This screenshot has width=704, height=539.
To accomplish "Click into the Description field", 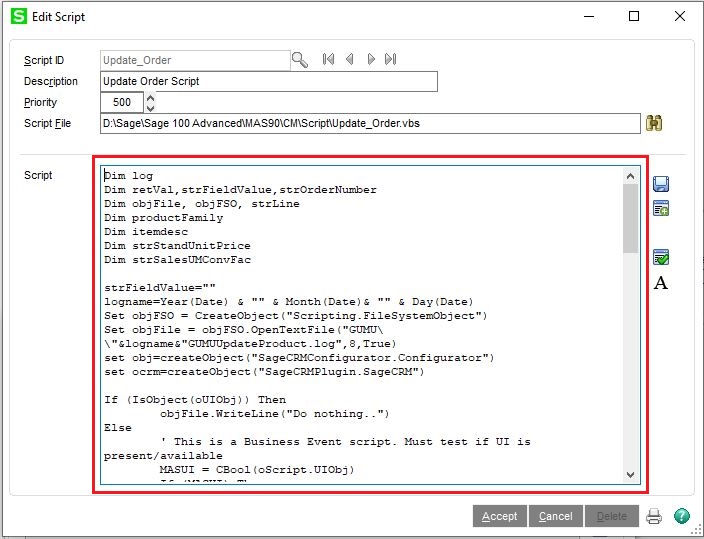I will coord(269,81).
